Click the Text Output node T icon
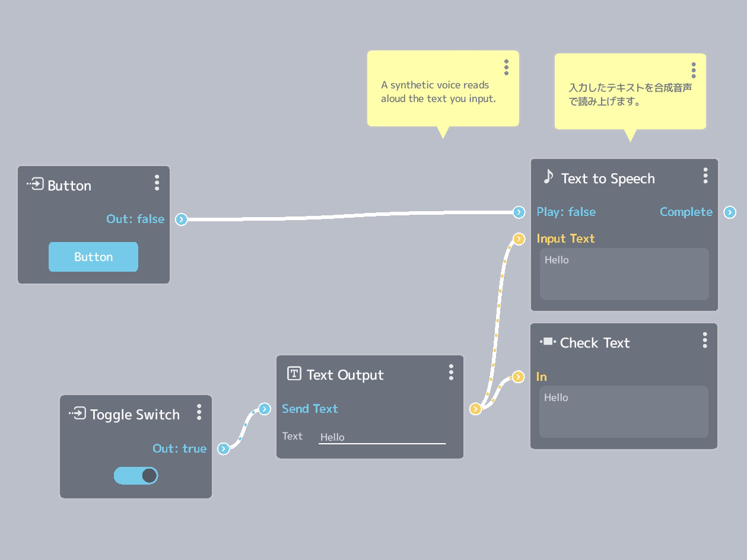Image resolution: width=747 pixels, height=560 pixels. (x=294, y=373)
